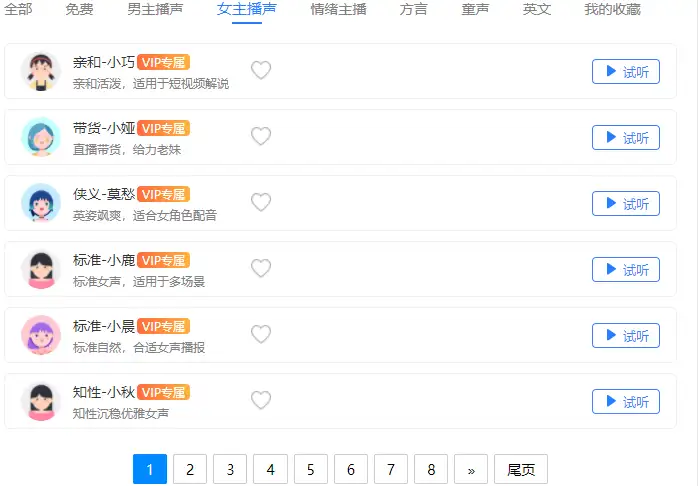Choose the voice name 知性-小秋
This screenshot has width=698, height=486.
pyautogui.click(x=104, y=392)
